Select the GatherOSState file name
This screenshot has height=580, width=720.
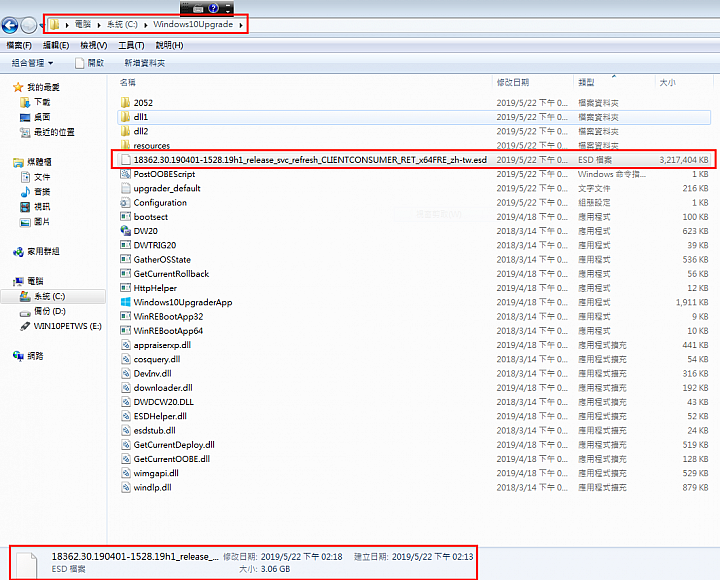[x=162, y=259]
